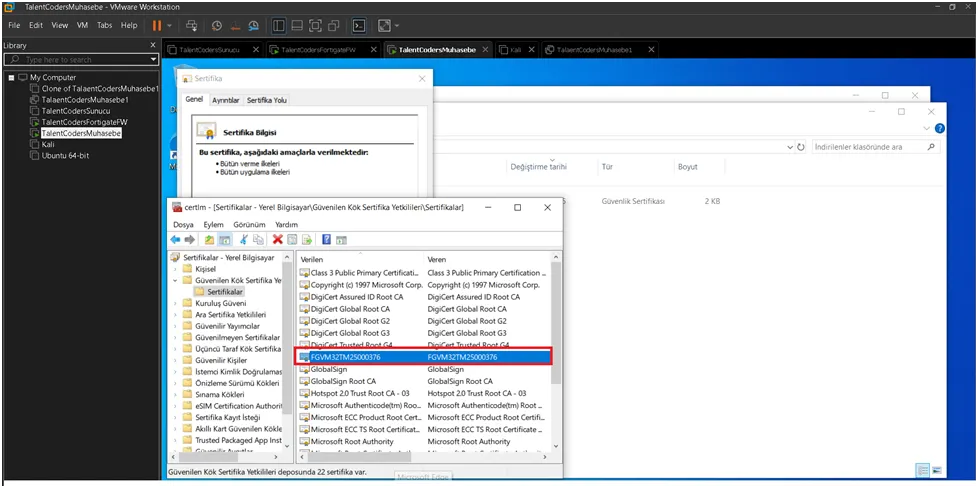Revert to snapshot using the orange arrow icon

[235, 26]
